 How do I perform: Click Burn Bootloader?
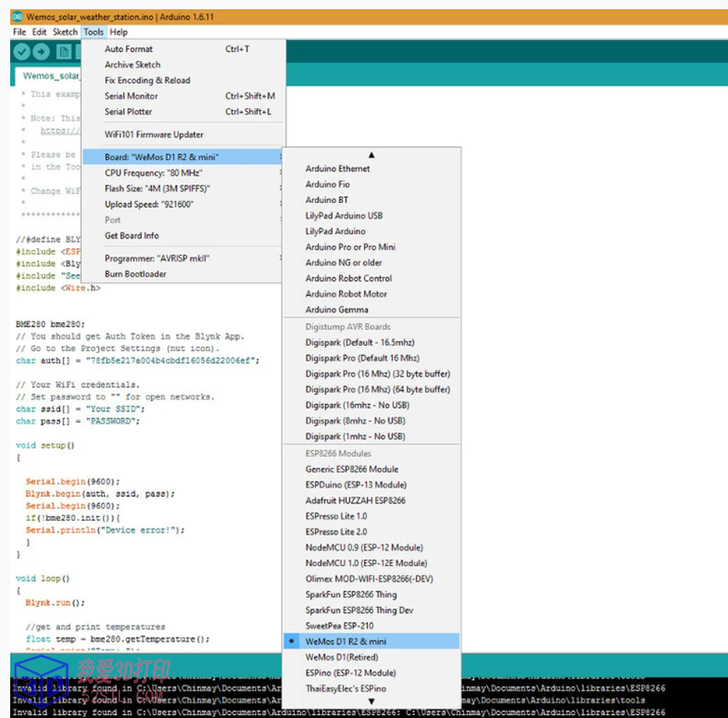tap(183, 274)
